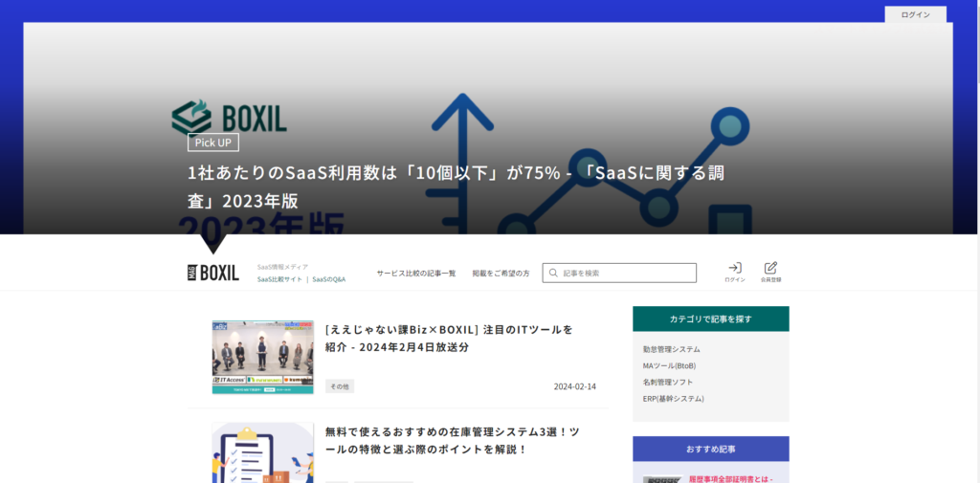Viewport: 980px width, 483px height.
Task: Click the magnifier icon in search box
Action: click(x=552, y=274)
